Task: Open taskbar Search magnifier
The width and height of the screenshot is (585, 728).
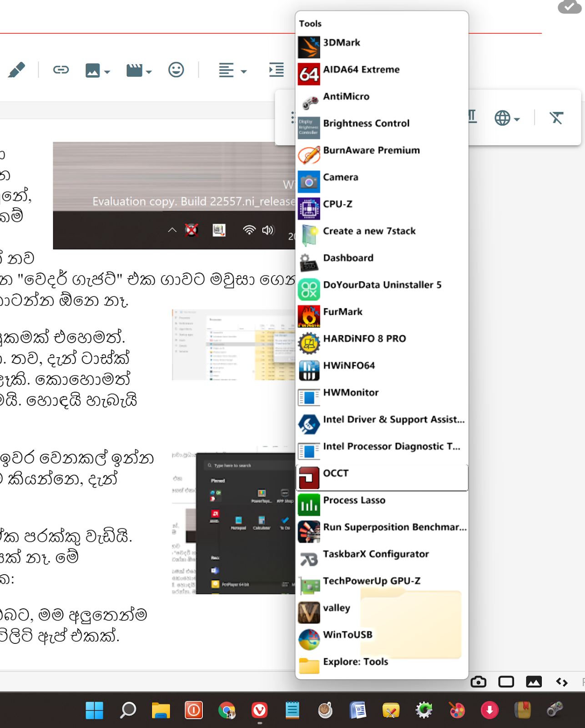Action: click(128, 710)
